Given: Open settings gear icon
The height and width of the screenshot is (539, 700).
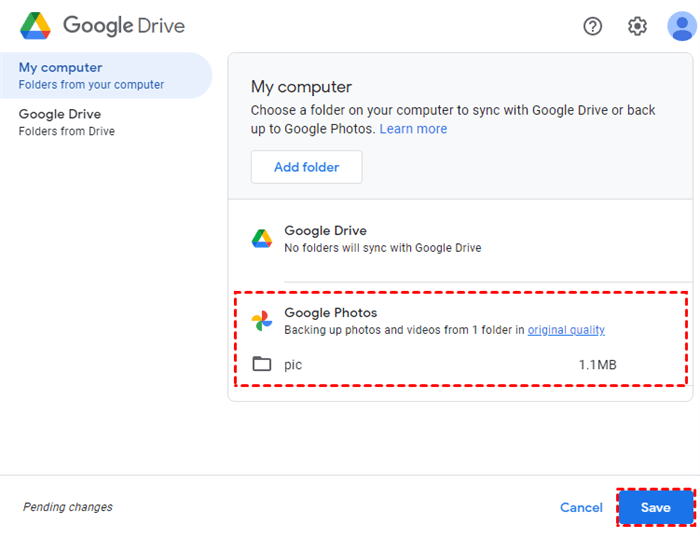Looking at the screenshot, I should point(637,26).
